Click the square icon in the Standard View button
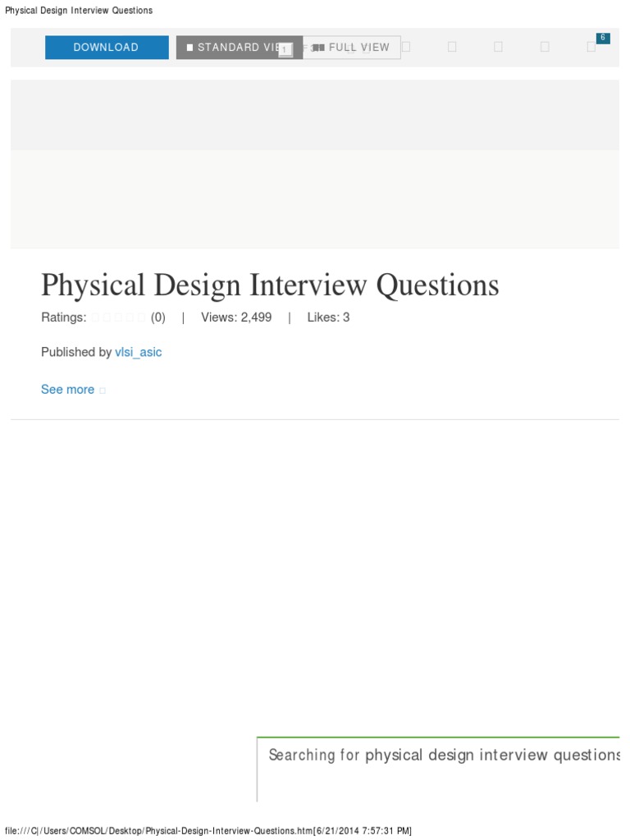 coord(189,48)
